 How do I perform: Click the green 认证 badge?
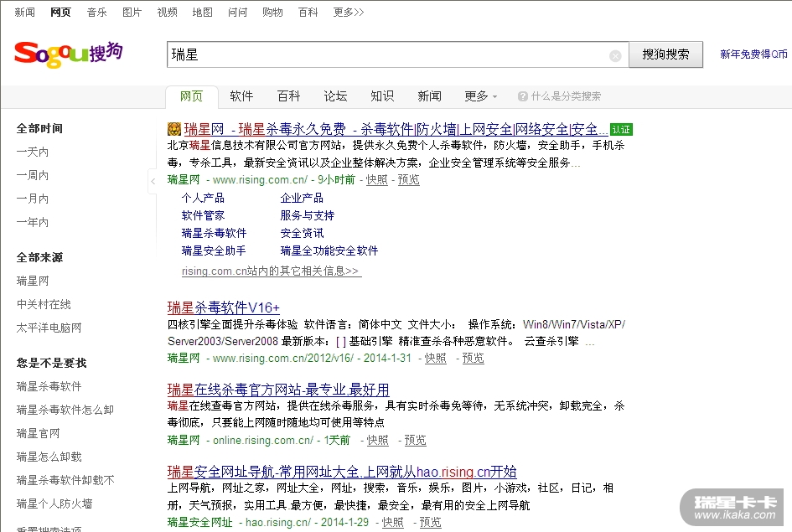(x=621, y=130)
